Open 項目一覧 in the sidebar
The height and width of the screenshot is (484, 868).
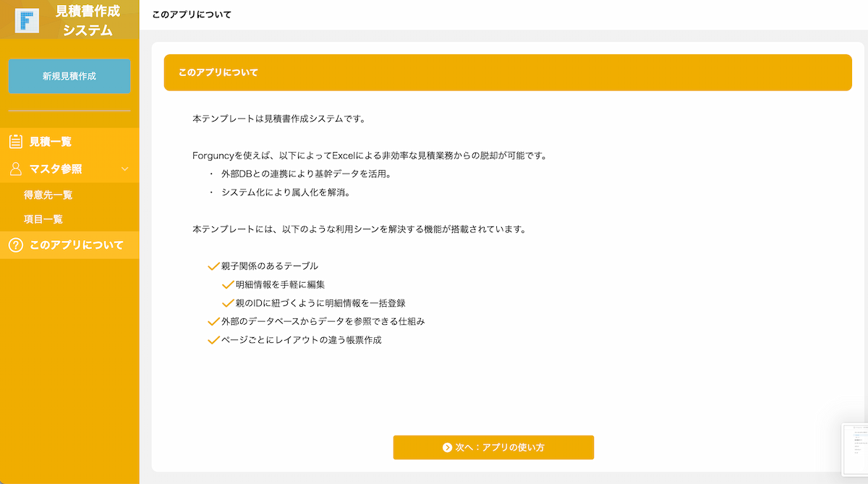tap(43, 219)
